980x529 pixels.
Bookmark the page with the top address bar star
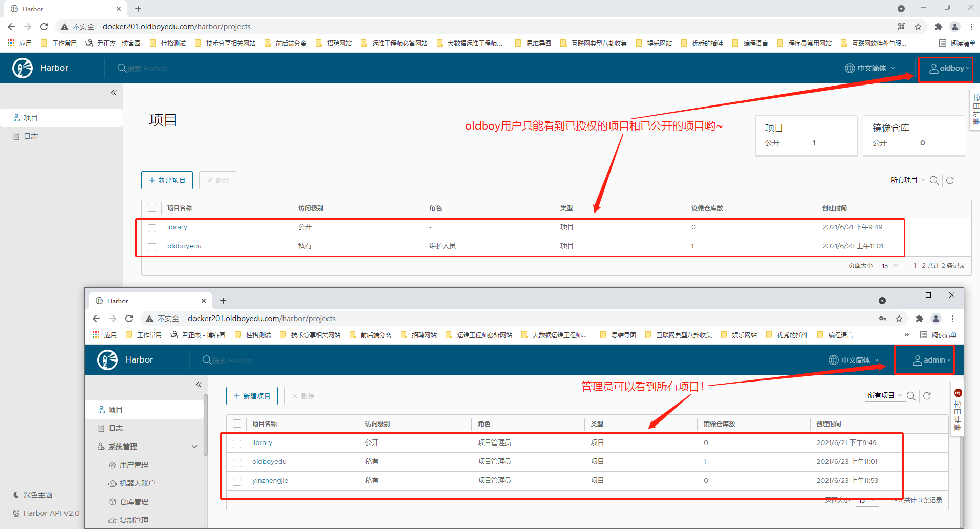coord(918,27)
